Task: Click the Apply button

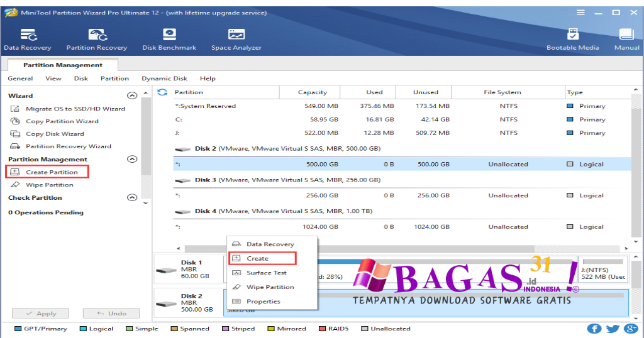Action: (x=40, y=313)
